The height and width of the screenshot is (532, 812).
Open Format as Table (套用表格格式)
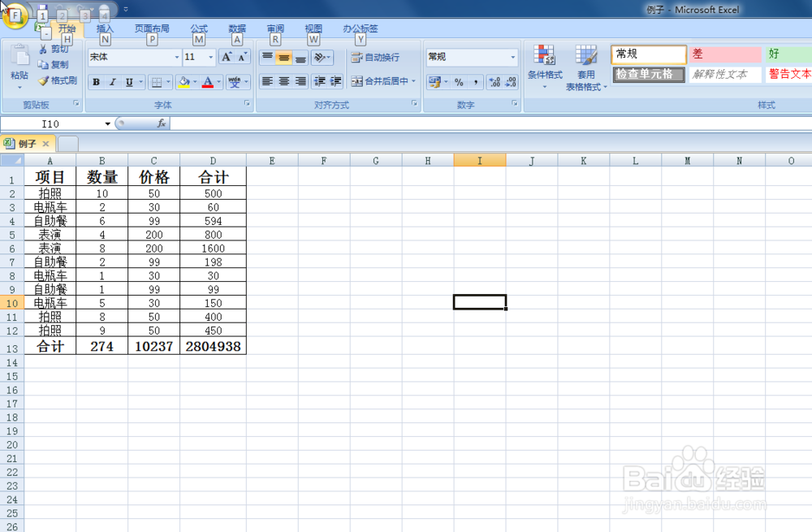click(586, 67)
